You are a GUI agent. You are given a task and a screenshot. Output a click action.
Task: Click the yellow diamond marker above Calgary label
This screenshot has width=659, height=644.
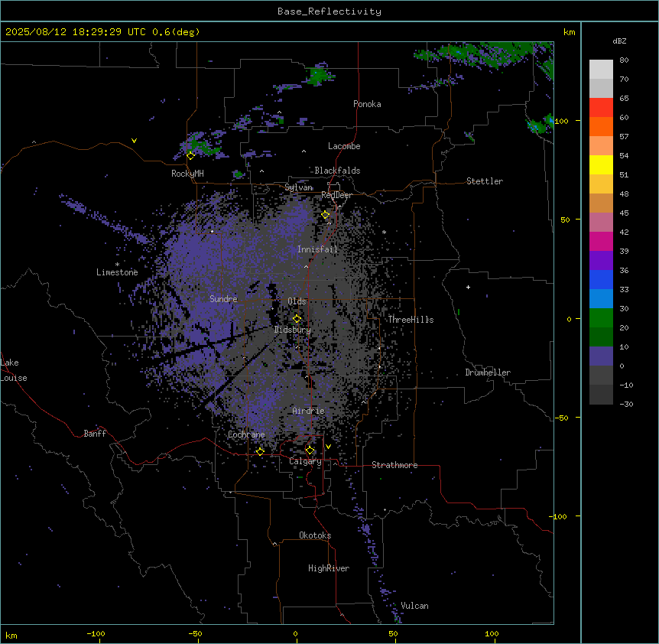pos(310,450)
